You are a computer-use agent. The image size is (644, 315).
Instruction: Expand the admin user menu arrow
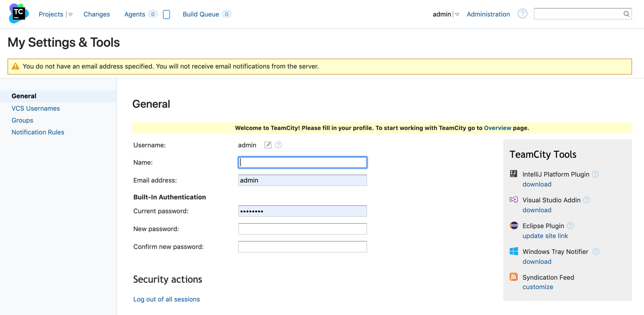[457, 14]
